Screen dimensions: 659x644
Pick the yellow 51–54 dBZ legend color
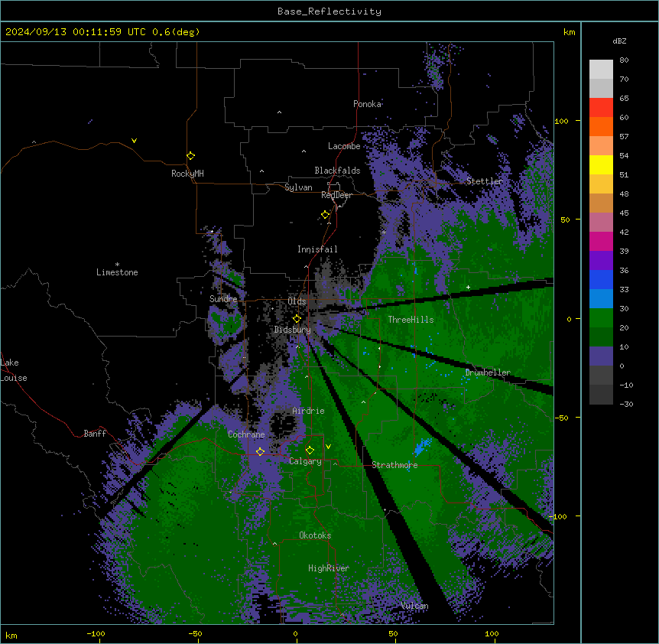[x=601, y=164]
